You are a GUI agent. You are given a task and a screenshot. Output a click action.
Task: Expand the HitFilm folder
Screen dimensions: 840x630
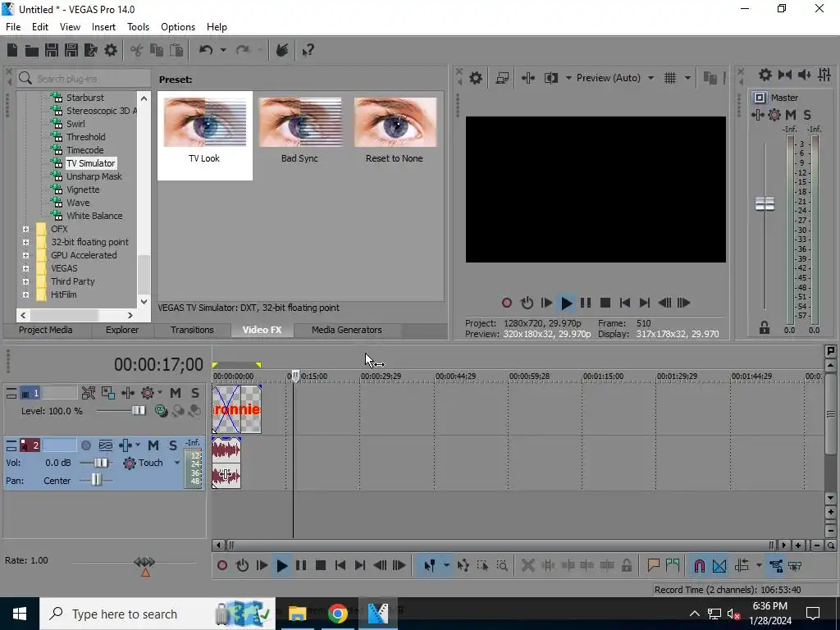[25, 294]
